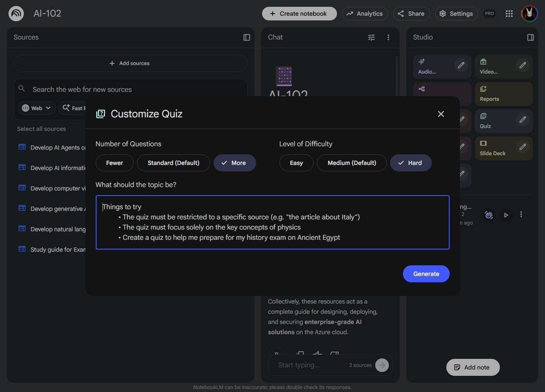Viewport: 545px width, 392px height.
Task: Open the Slide Deck tile
Action: coord(504,148)
